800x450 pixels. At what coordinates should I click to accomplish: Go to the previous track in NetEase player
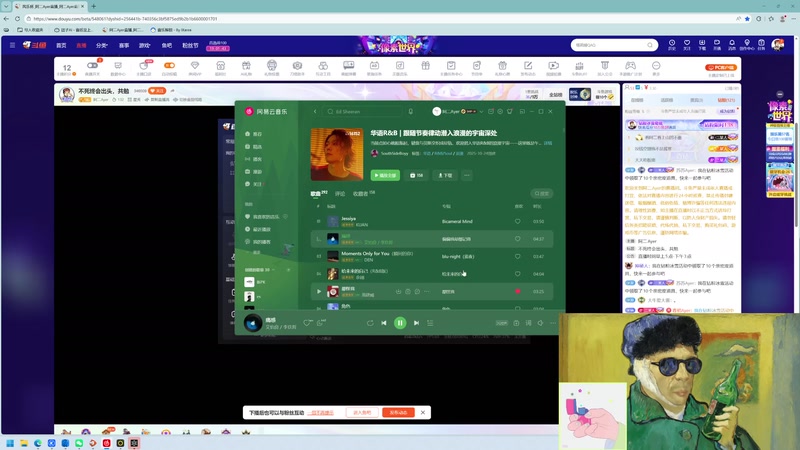(x=384, y=323)
